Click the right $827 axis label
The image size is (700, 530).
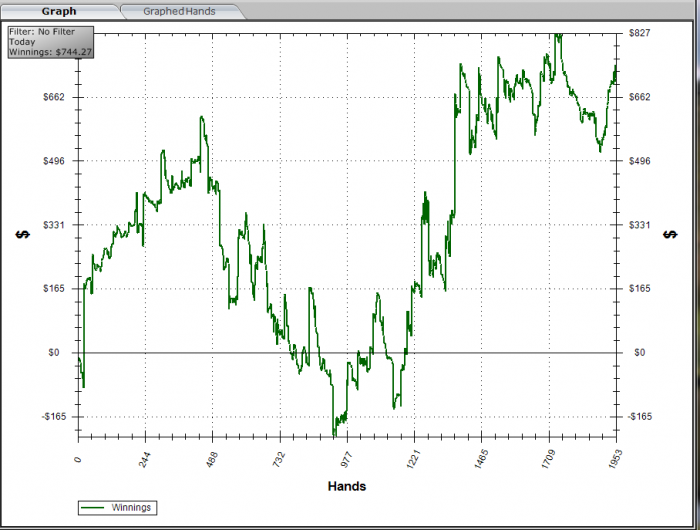tap(640, 33)
